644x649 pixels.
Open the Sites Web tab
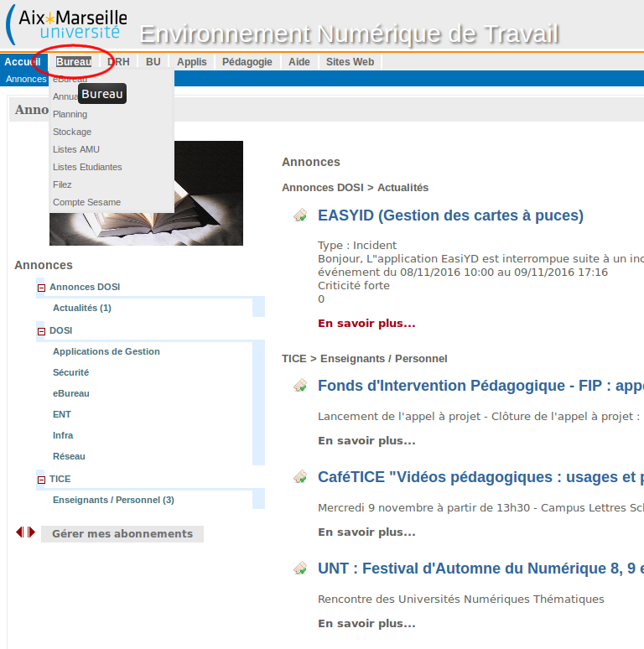[x=350, y=62]
